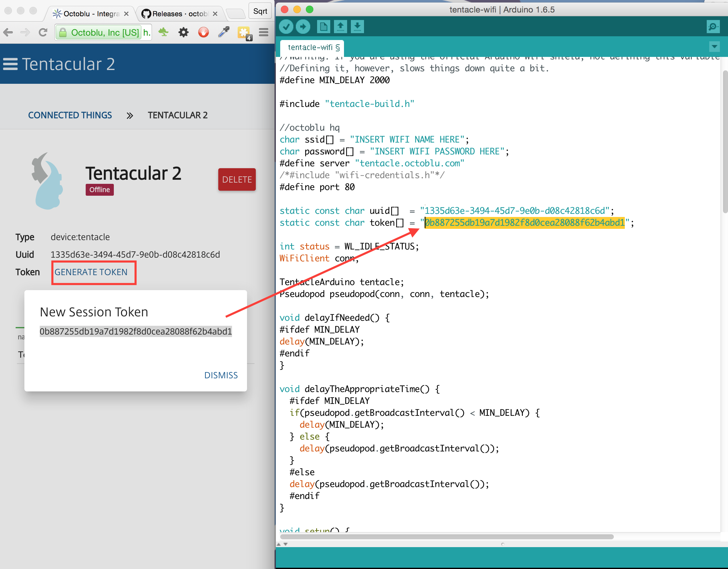Screen dimensions: 728x569
Task: Click the Arduino Upload arrow button
Action: [303, 27]
